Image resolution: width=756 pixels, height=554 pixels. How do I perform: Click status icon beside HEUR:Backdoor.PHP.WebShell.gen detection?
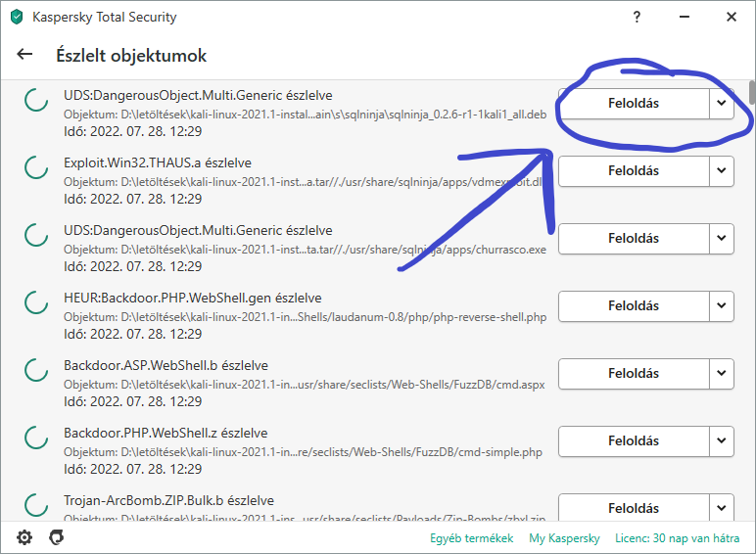click(x=36, y=302)
